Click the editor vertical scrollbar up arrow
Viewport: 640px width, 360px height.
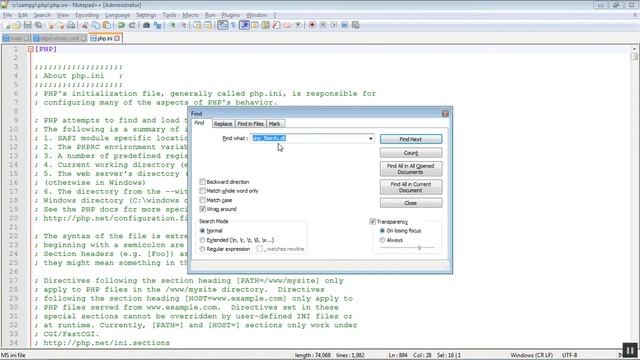pos(634,49)
